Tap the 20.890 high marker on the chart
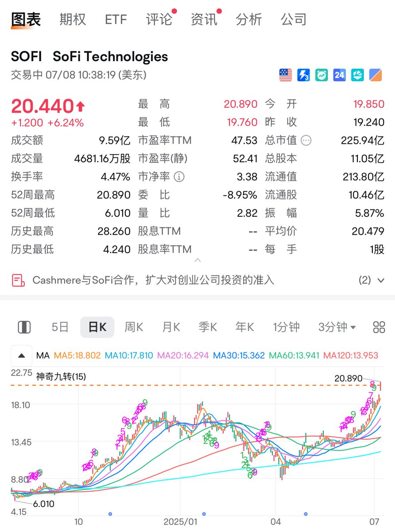Image resolution: width=395 pixels, height=532 pixels. coord(348,378)
